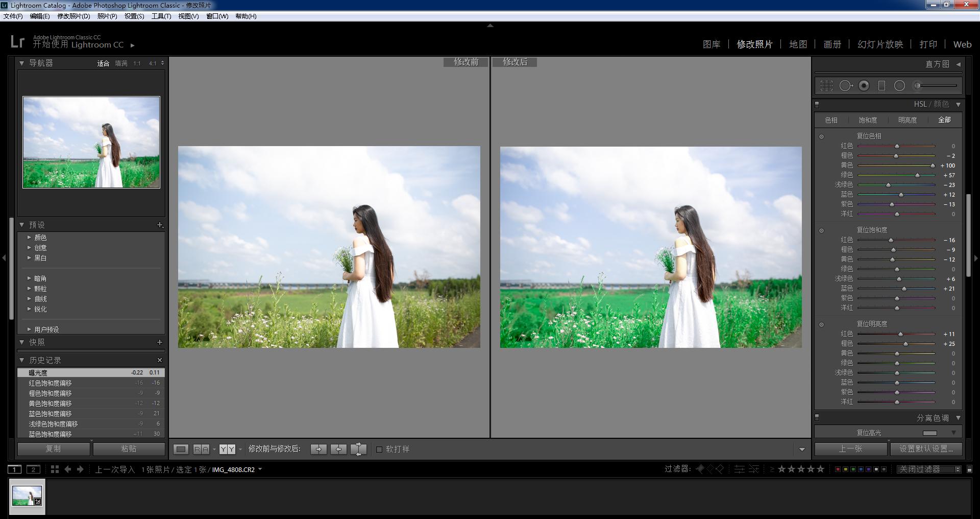
Task: Go back using filmstrip left arrow
Action: (x=67, y=469)
